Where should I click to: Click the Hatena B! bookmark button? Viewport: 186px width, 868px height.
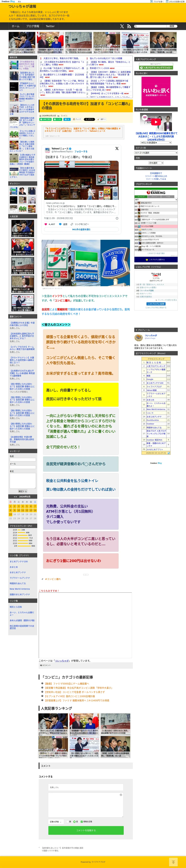(67, 119)
